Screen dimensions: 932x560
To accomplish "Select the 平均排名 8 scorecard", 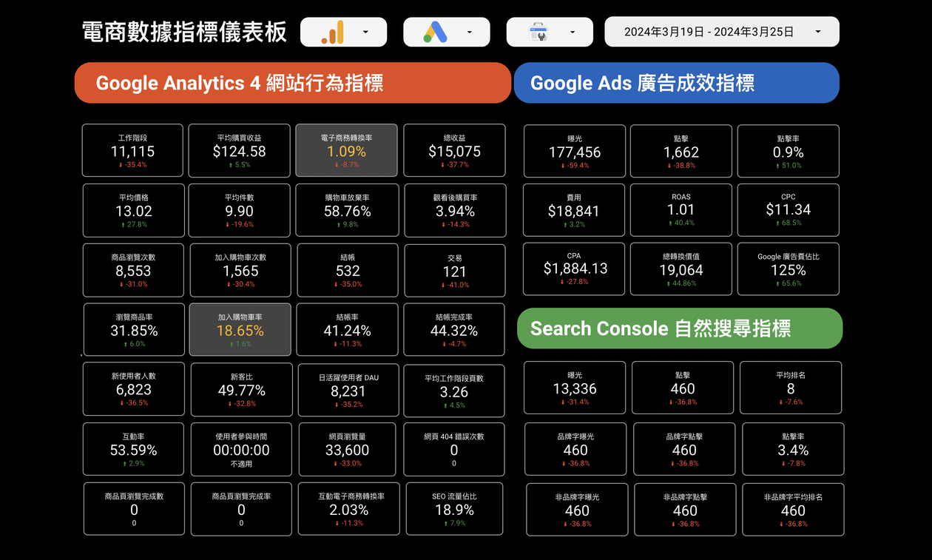I will pos(791,388).
